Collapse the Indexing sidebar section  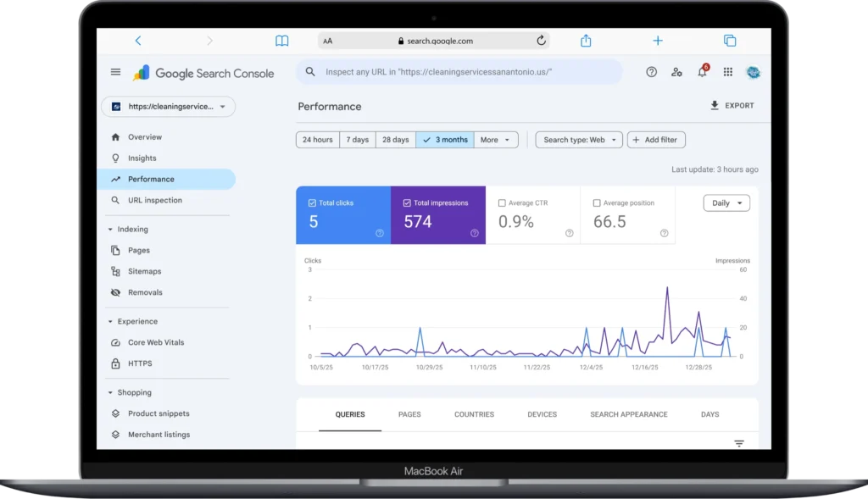(x=110, y=230)
